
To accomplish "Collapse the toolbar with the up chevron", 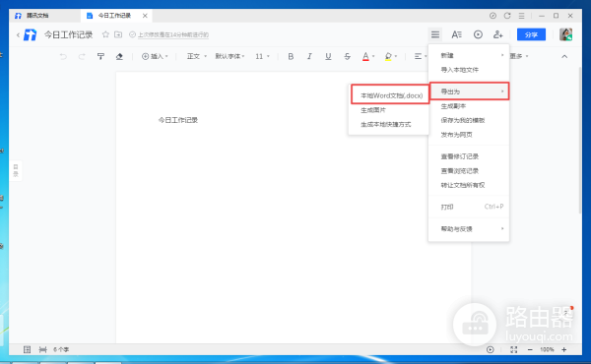I will click(x=564, y=56).
